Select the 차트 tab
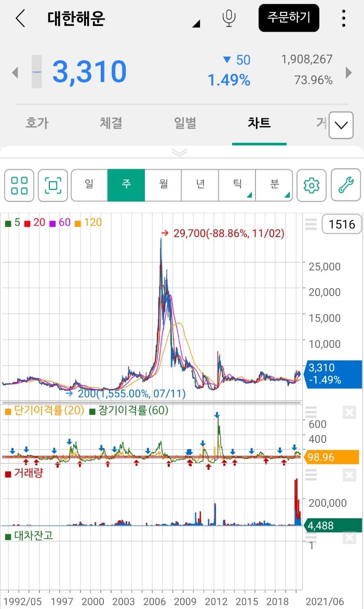364x609 pixels. point(259,123)
